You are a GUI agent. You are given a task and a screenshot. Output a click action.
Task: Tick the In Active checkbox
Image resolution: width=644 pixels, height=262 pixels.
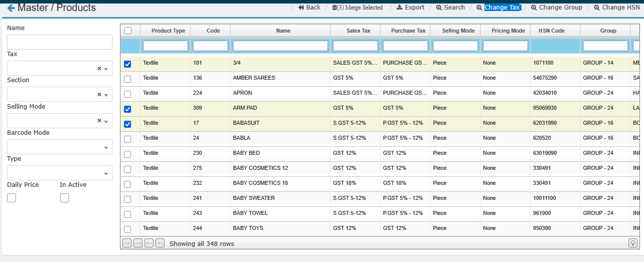click(x=64, y=198)
